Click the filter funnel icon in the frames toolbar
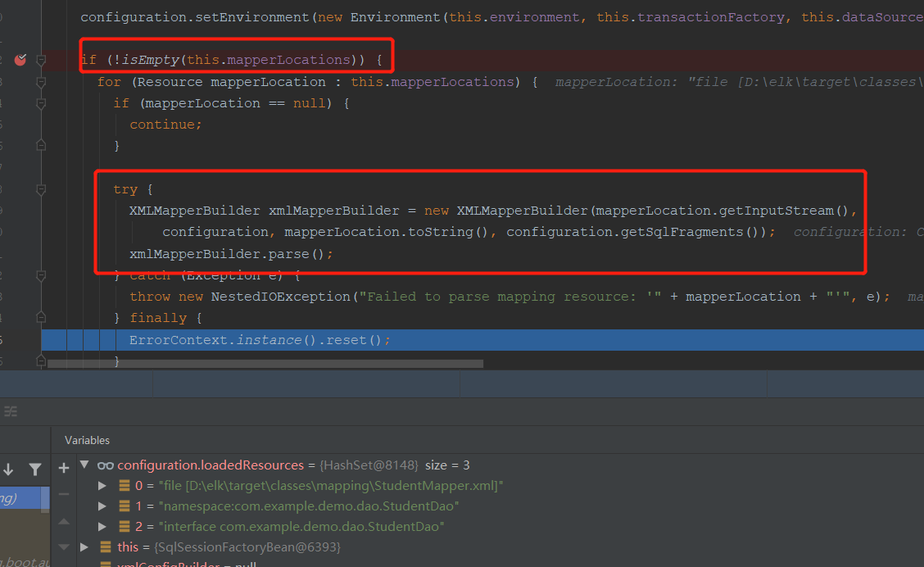 (x=34, y=469)
